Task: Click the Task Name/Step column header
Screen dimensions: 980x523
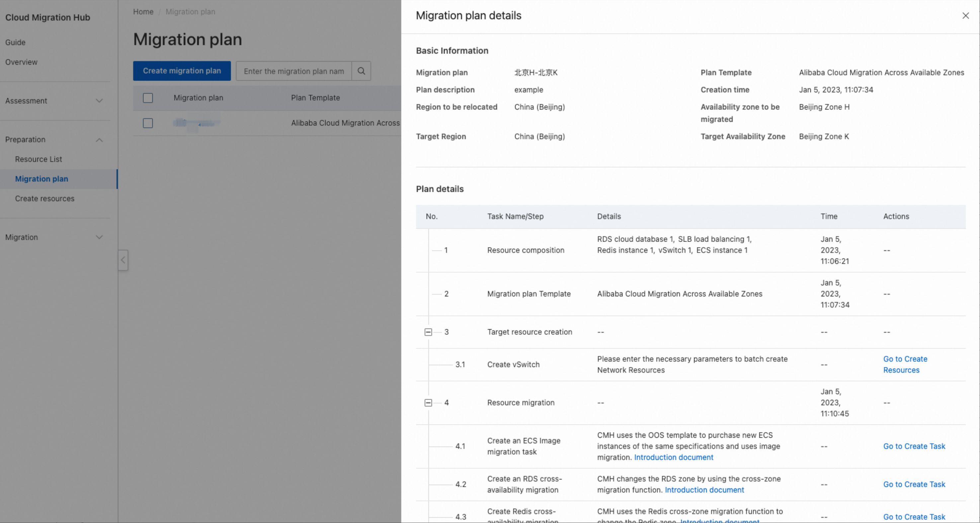Action: [x=515, y=216]
